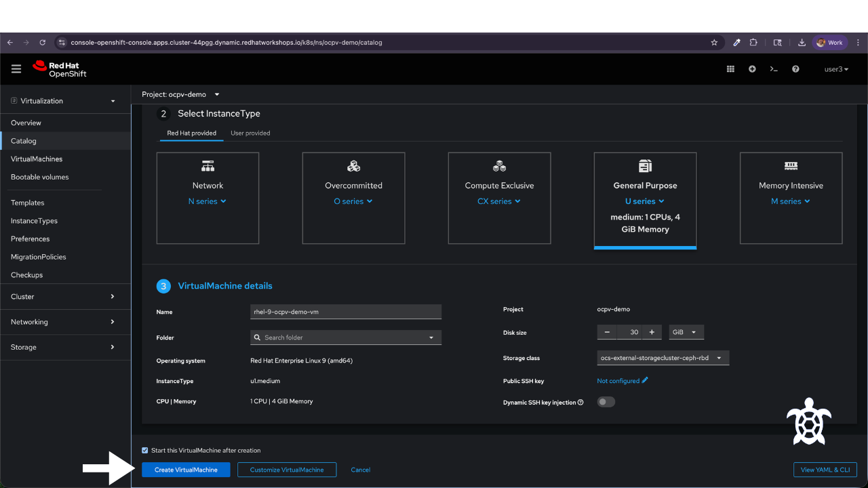Expand the Cluster navigation section
Screen dimensions: 868x488
point(65,296)
